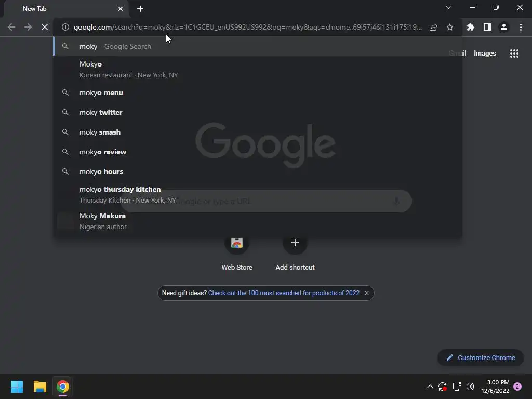
Task: Click the voice search microphone icon
Action: click(x=396, y=201)
